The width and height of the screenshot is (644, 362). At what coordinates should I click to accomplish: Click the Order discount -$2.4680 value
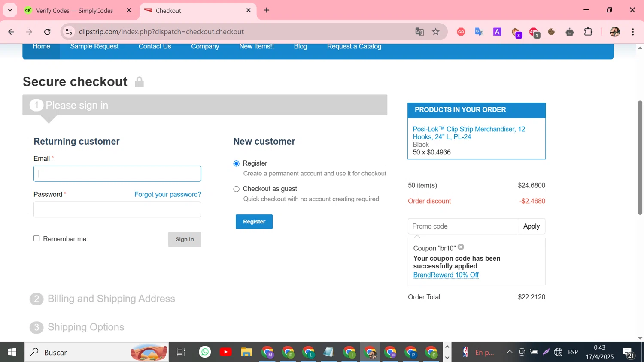pos(532,201)
